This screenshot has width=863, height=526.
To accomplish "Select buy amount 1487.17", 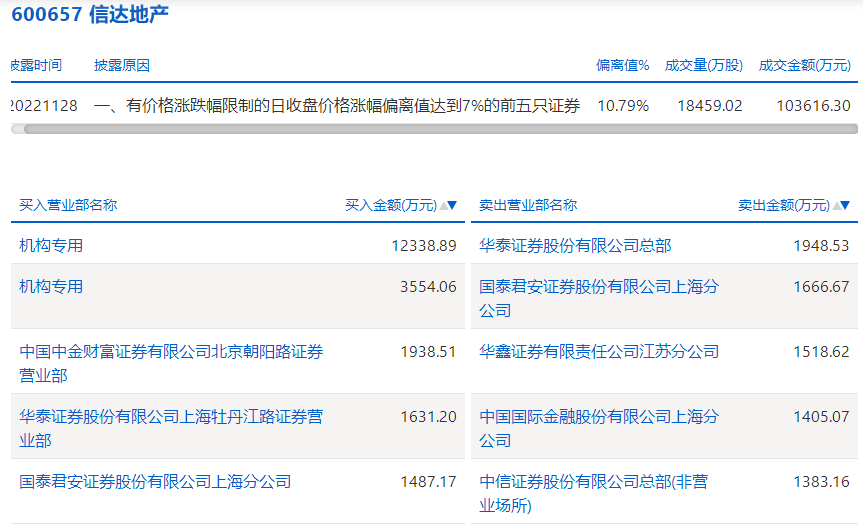I will (x=428, y=482).
